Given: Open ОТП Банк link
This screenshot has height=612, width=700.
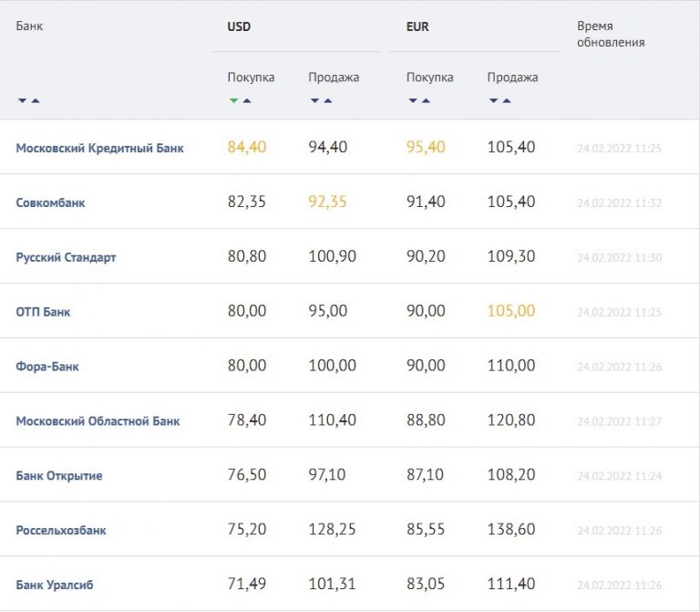Looking at the screenshot, I should pyautogui.click(x=44, y=312).
